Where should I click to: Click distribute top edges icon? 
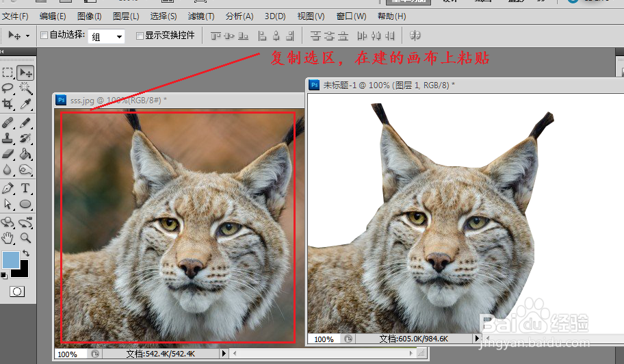tap(315, 36)
